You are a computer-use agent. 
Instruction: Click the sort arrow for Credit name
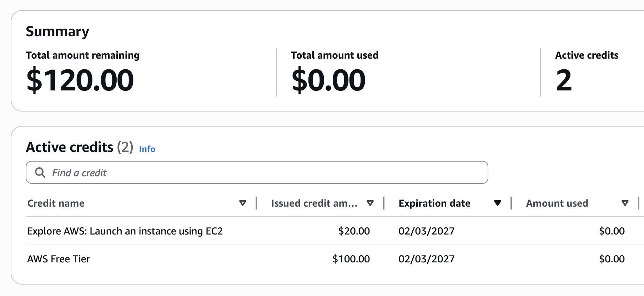click(x=243, y=203)
